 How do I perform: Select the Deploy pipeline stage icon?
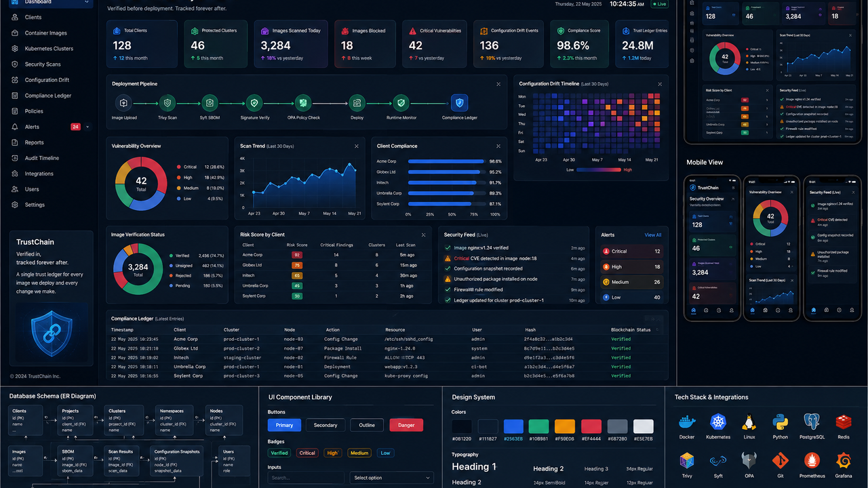click(x=357, y=103)
